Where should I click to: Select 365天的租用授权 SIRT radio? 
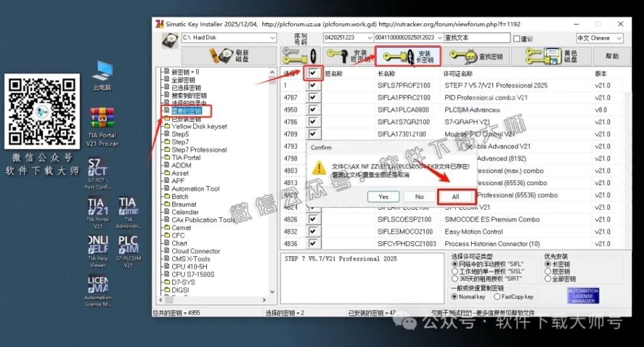[x=455, y=279]
